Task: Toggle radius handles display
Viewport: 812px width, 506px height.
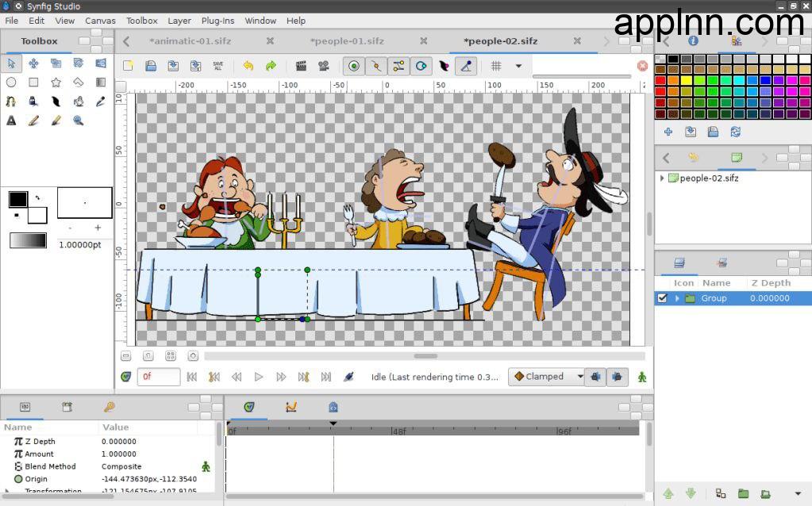Action: point(421,66)
